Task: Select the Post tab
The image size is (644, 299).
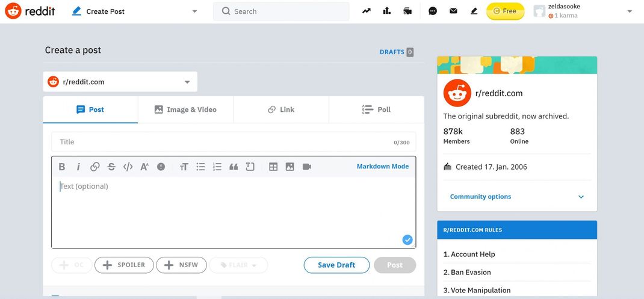Action: tap(90, 109)
